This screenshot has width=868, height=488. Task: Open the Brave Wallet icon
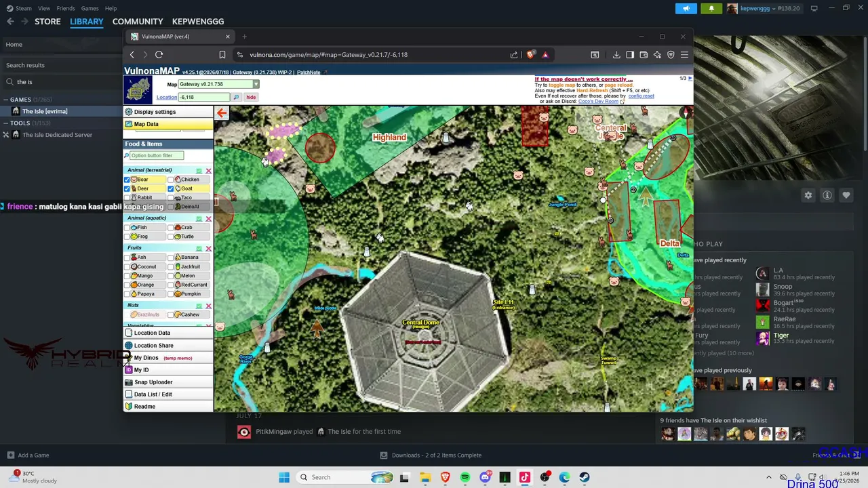(x=644, y=55)
